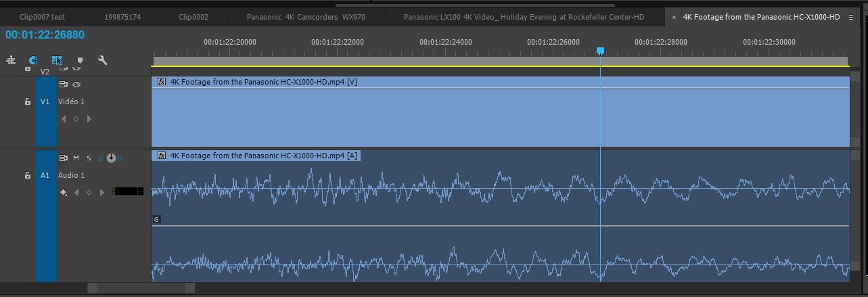Click the playhead timecode 00:01:22:26880

(45, 35)
